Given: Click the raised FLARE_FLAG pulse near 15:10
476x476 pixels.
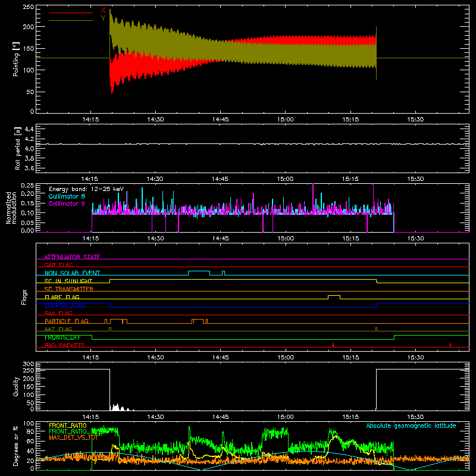Looking at the screenshot, I should (334, 297).
